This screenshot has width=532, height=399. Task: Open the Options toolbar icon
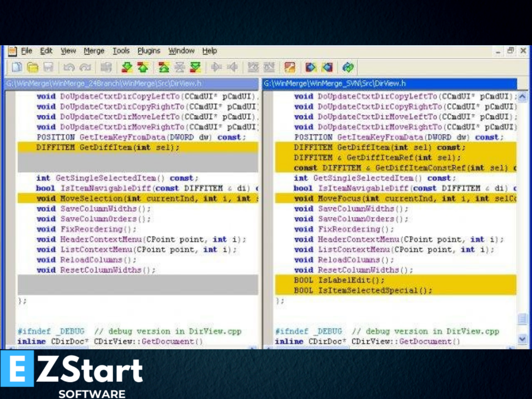(290, 67)
